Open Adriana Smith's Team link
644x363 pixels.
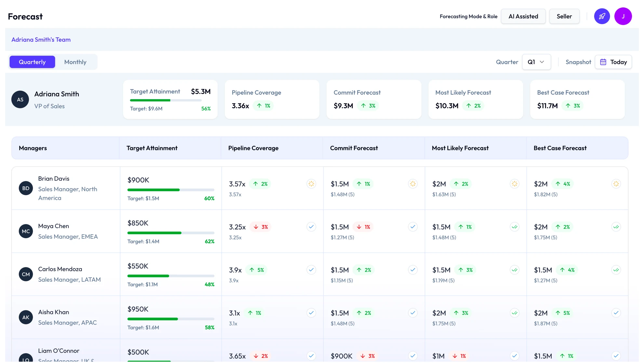click(x=41, y=40)
